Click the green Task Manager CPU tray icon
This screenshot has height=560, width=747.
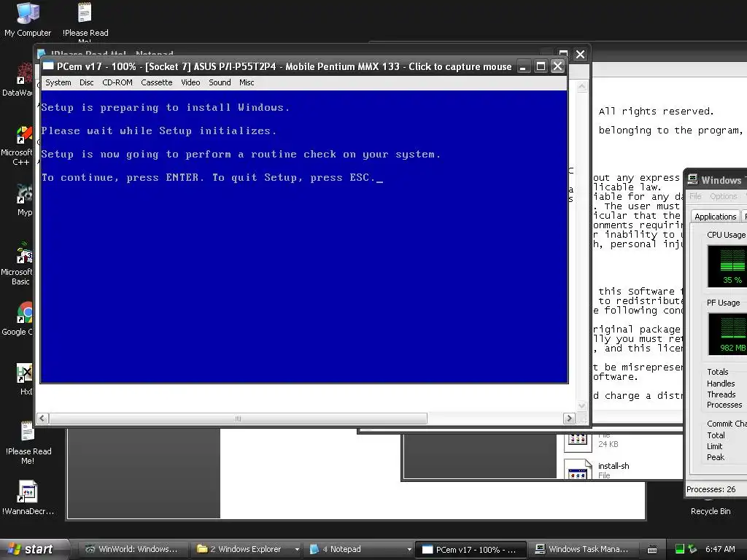point(680,549)
